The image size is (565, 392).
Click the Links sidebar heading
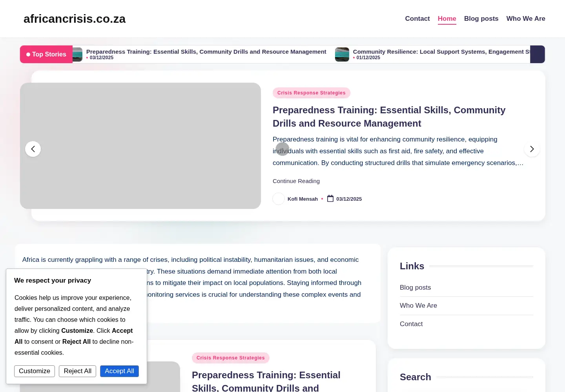click(412, 266)
